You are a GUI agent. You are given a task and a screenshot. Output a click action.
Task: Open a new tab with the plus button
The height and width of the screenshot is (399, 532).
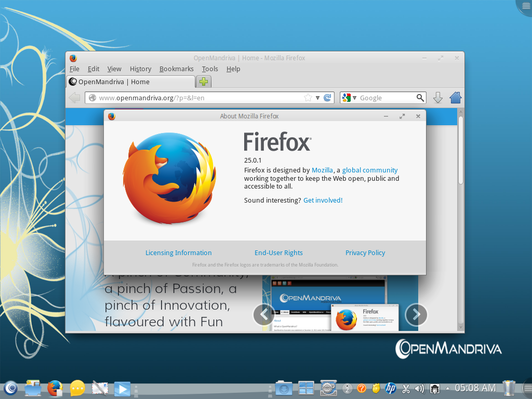point(204,82)
